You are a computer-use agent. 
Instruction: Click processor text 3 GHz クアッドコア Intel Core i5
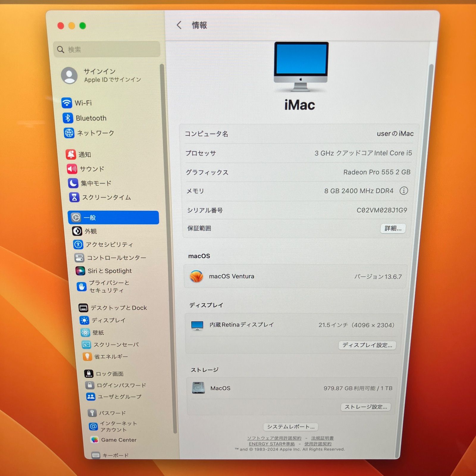[x=363, y=153]
